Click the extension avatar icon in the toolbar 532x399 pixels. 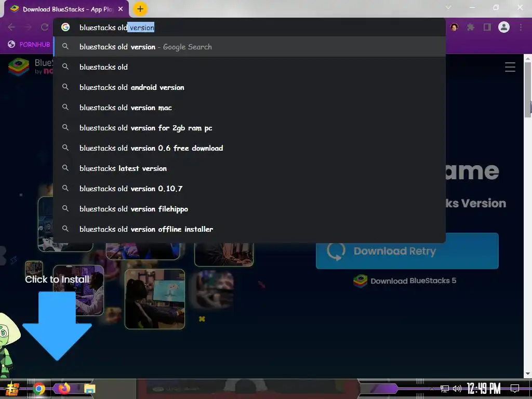(454, 27)
